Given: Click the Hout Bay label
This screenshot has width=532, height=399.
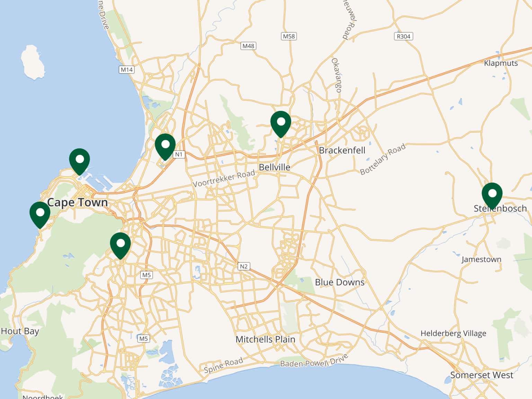Looking at the screenshot, I should (x=20, y=331).
